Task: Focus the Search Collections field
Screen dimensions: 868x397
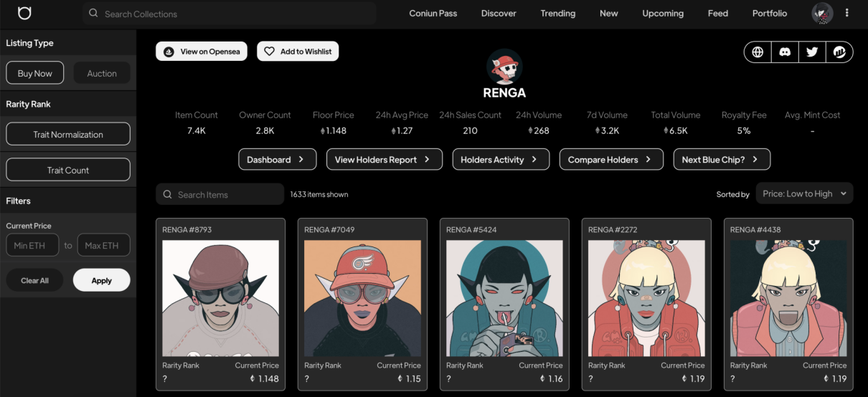Action: pos(229,14)
